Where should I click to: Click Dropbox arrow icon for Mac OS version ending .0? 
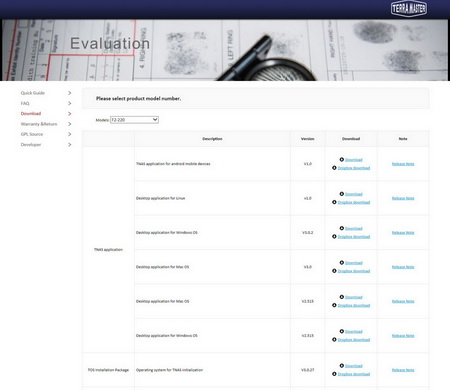point(334,271)
